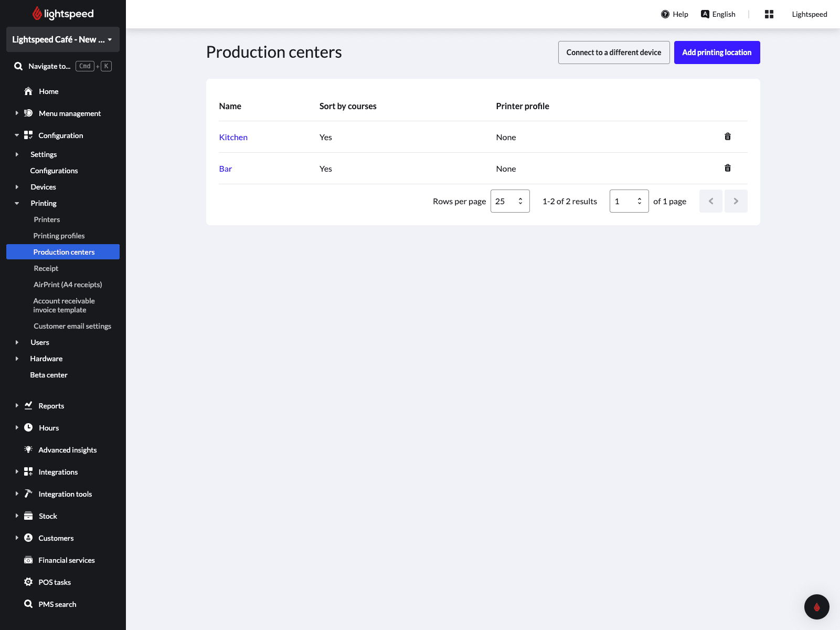Open the Kitchen production center link
Screen dimensions: 840x630
[x=233, y=137]
